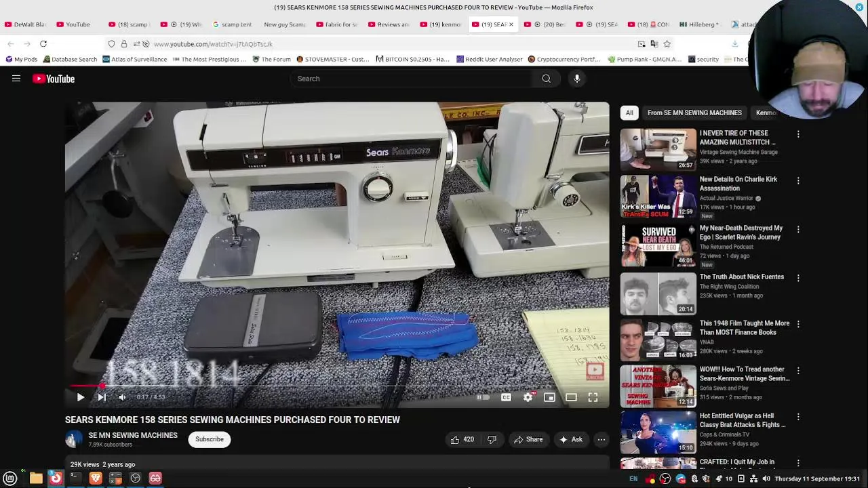The image size is (868, 488).
Task: Open menu for How To Tread video
Action: coord(798,370)
